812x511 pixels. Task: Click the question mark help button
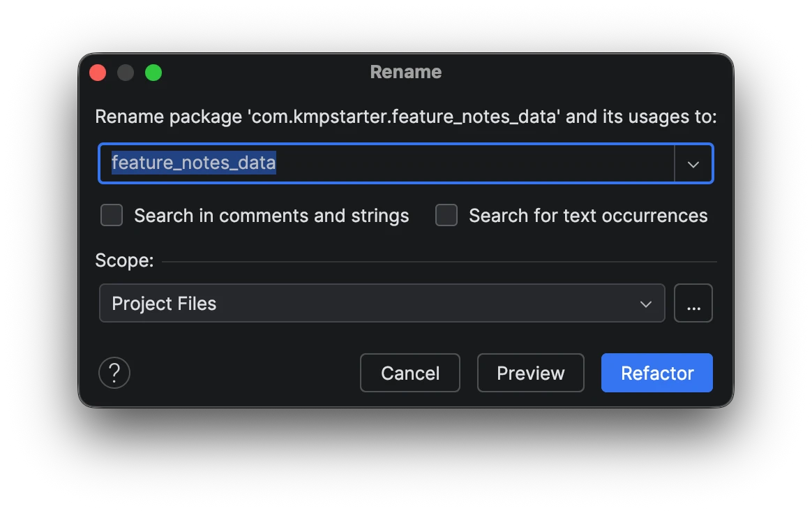tap(114, 373)
